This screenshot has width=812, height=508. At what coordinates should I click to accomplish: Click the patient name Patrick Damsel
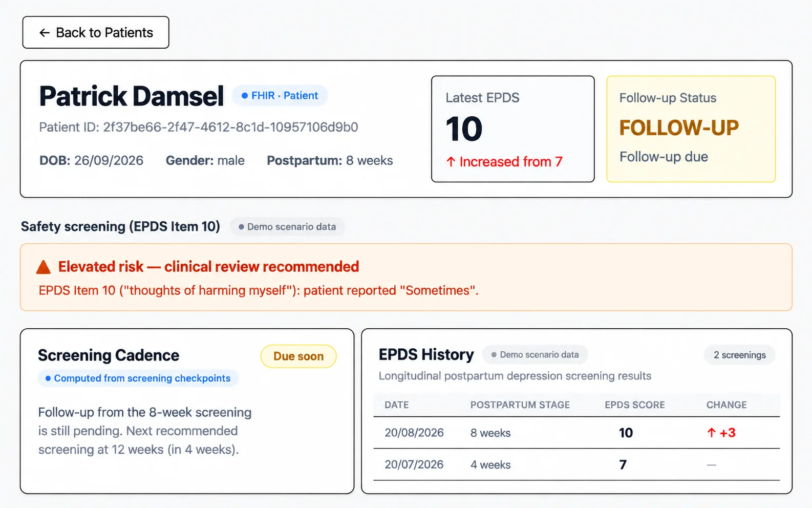click(132, 96)
